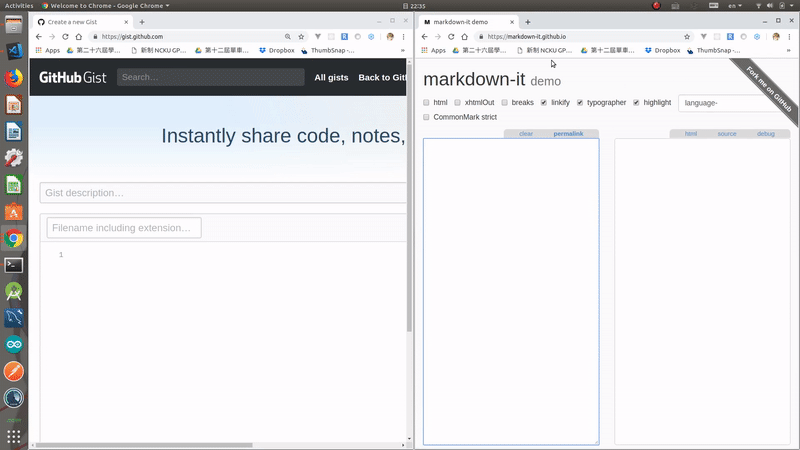Open profile avatar in markdown-it window
800x450 pixels.
coord(776,37)
